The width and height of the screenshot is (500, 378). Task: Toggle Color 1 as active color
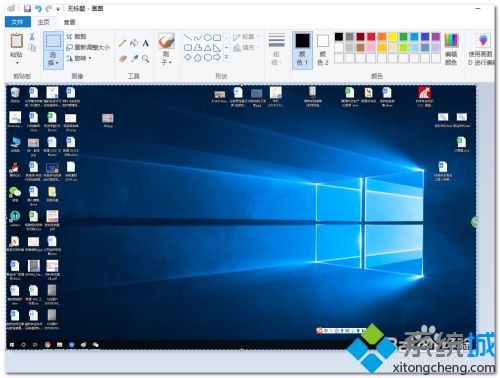(x=302, y=50)
